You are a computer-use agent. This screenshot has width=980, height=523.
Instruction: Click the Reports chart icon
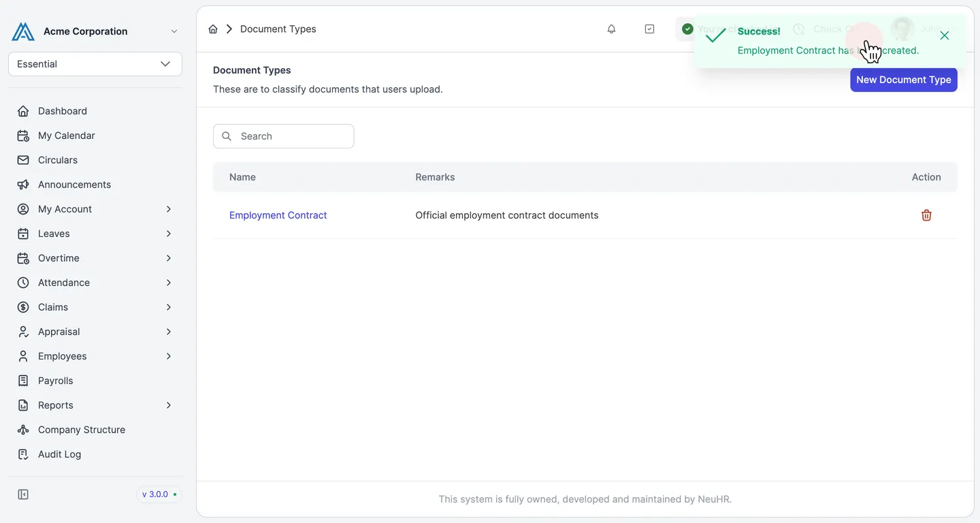[23, 405]
